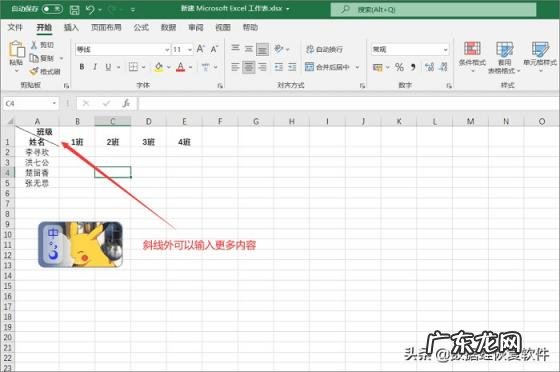560x372 pixels.
Task: Click the Borders icon
Action: pos(133,67)
